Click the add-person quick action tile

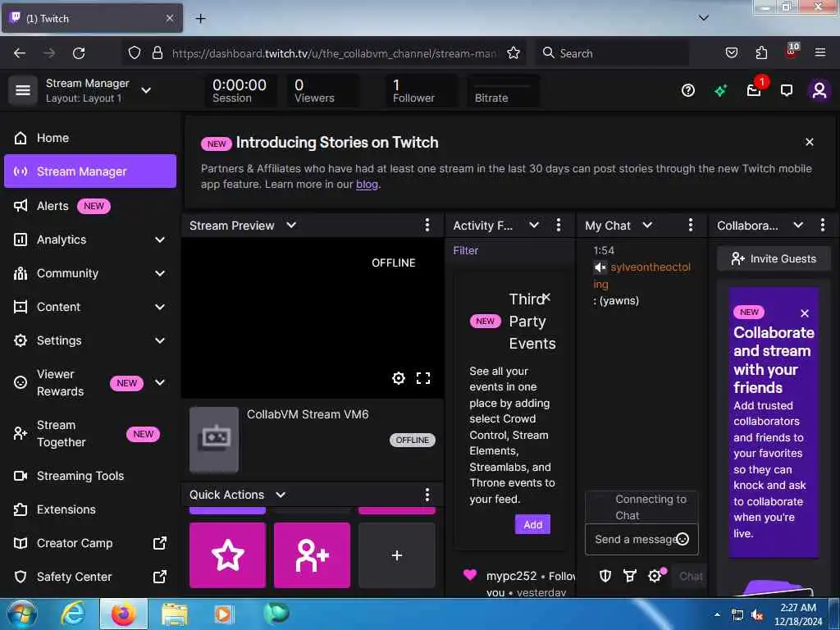point(312,555)
